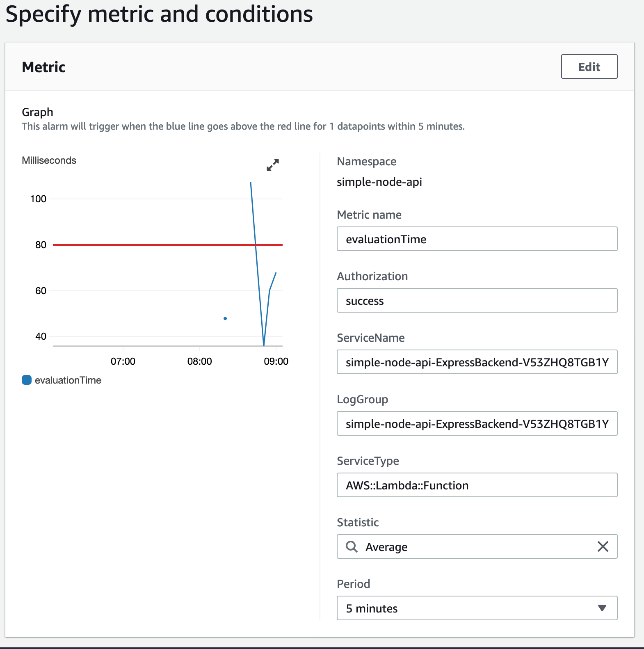Select the 5 minutes Period value
The height and width of the screenshot is (649, 644).
(x=372, y=608)
